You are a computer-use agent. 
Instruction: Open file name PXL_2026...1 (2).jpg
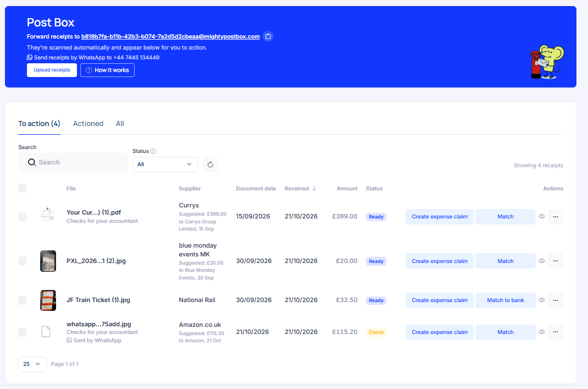tap(96, 261)
